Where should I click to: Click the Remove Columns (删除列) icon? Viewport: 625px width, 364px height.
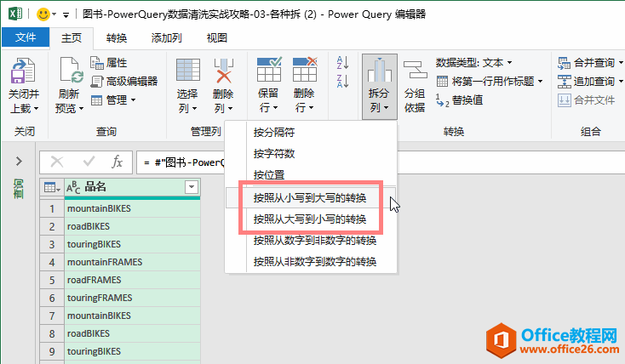224,71
